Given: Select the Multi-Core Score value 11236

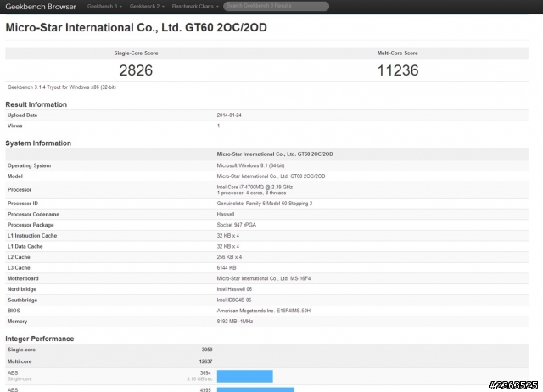Looking at the screenshot, I should pyautogui.click(x=398, y=70).
